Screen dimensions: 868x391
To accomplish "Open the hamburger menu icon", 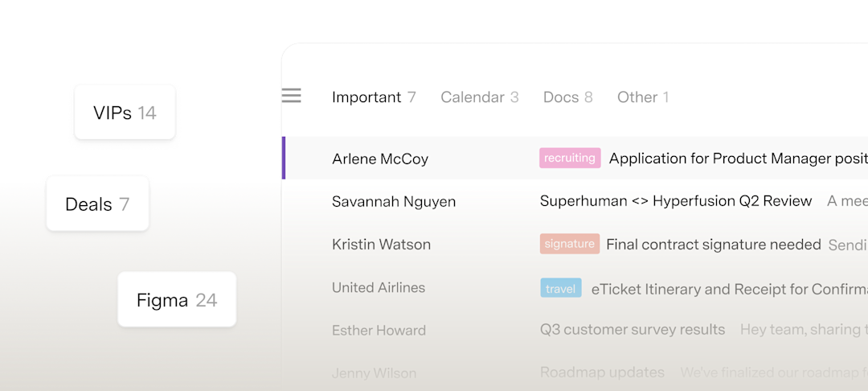I will click(291, 96).
